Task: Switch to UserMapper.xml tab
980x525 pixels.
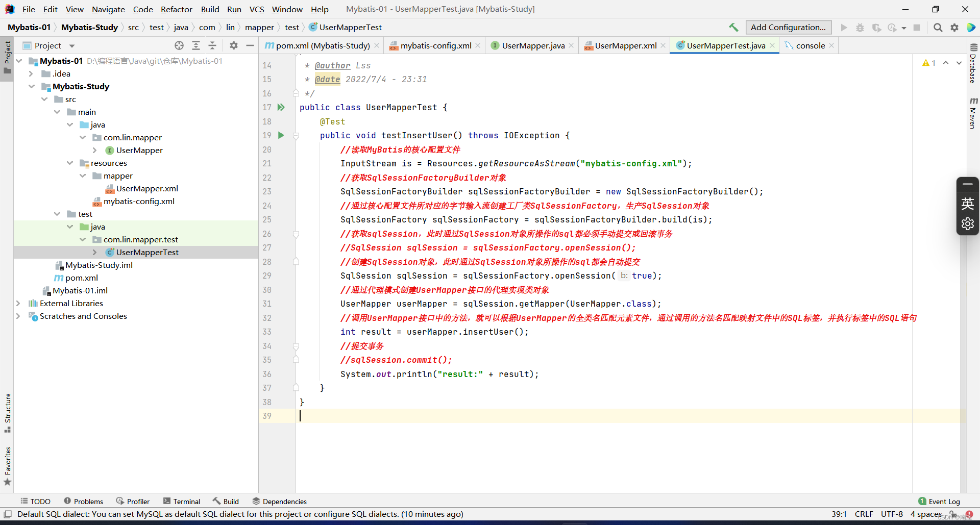Action: click(625, 45)
